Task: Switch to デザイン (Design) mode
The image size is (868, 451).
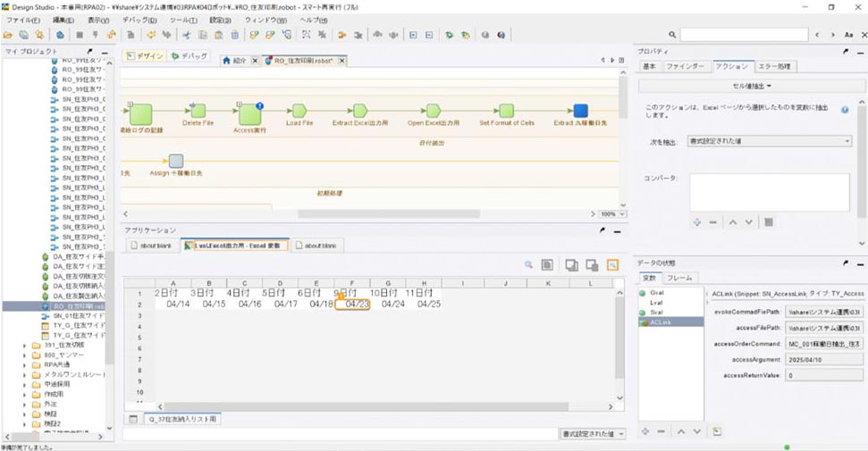Action: (x=145, y=56)
